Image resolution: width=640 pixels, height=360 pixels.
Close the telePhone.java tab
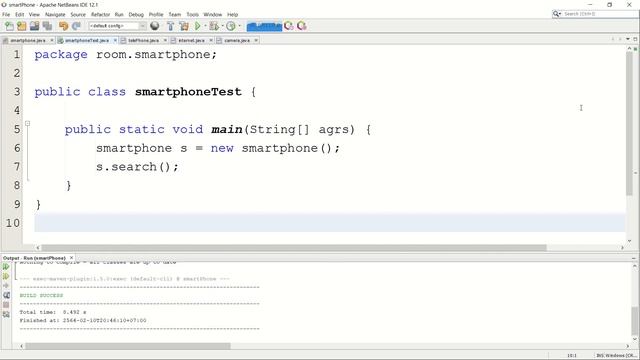pos(165,40)
